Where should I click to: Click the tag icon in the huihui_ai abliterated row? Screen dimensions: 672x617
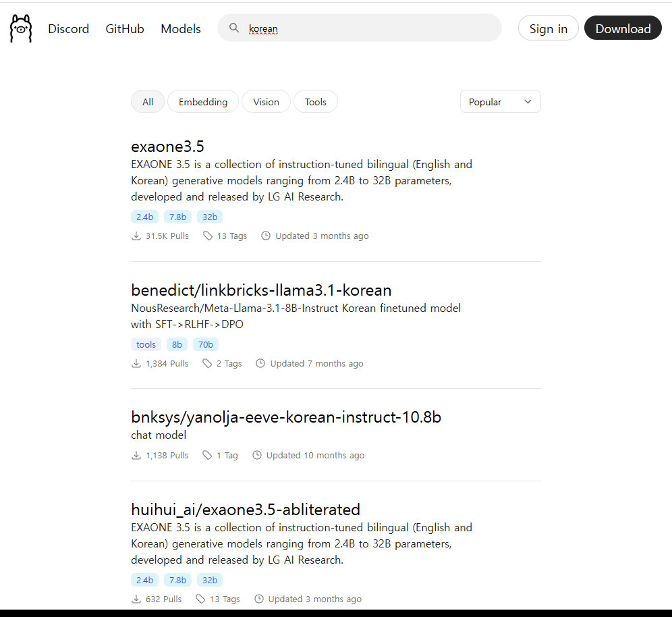pyautogui.click(x=200, y=599)
